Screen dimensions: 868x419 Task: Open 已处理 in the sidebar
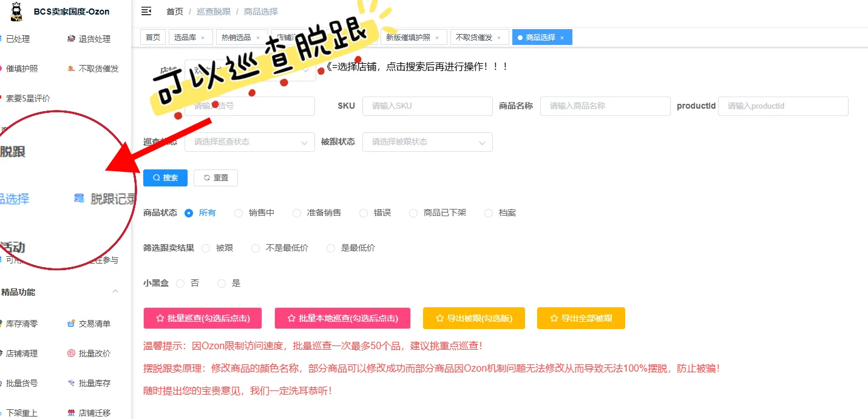tap(15, 39)
